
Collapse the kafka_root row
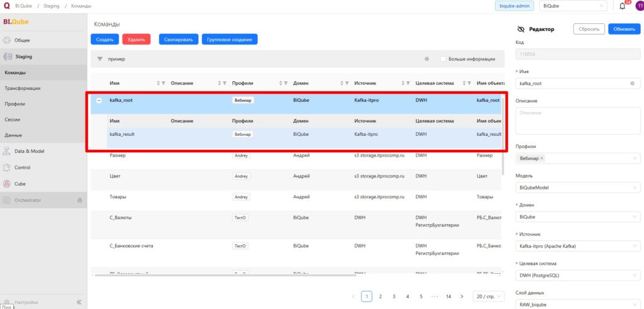(x=99, y=100)
